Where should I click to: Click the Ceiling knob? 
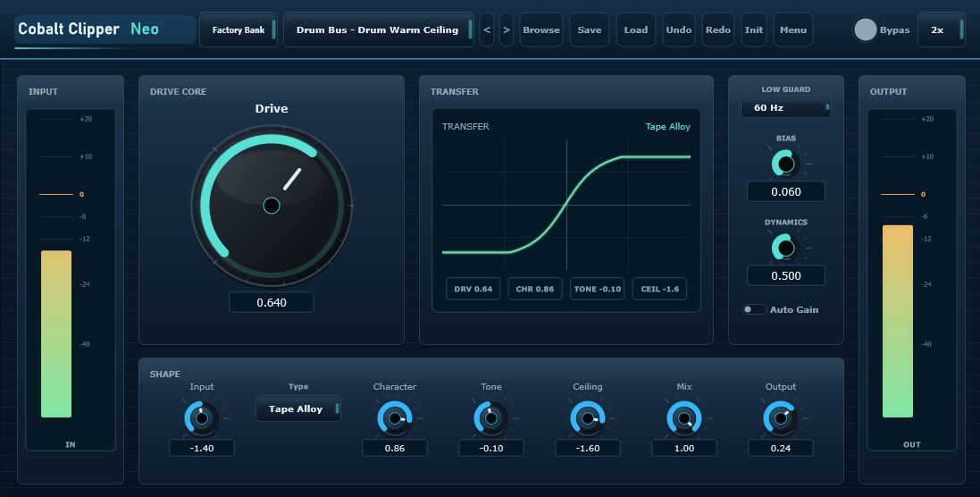pyautogui.click(x=588, y=418)
